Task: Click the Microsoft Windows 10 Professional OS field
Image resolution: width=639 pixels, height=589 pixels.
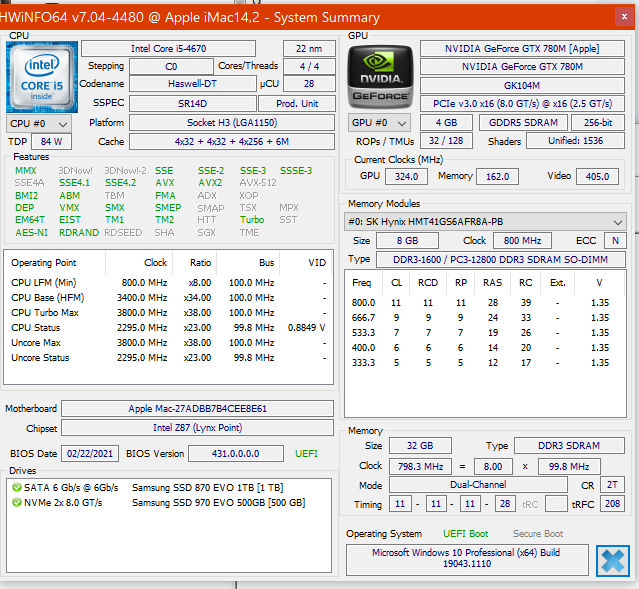Action: (x=467, y=559)
